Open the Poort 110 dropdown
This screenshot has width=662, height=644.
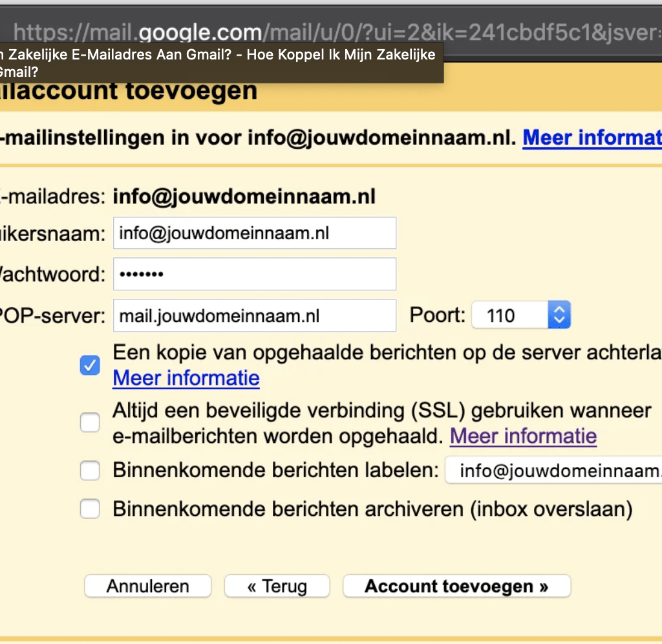click(520, 316)
